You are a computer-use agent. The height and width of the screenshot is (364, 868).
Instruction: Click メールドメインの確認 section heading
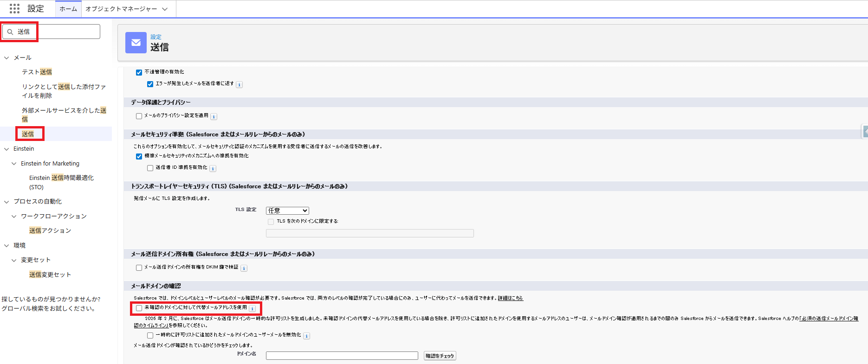point(156,286)
